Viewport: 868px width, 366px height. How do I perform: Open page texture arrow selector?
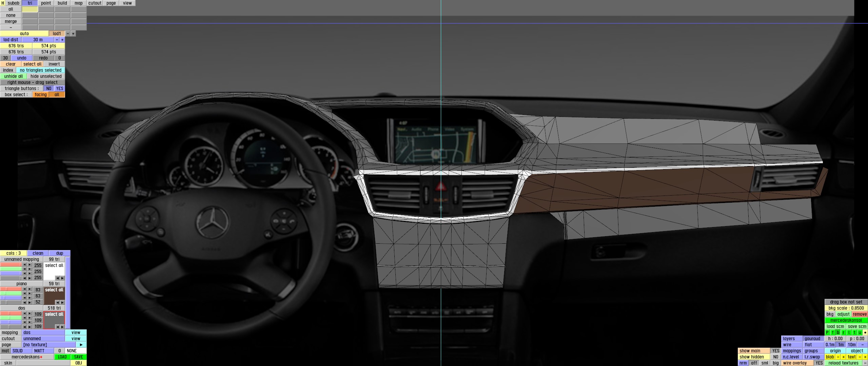click(x=81, y=345)
